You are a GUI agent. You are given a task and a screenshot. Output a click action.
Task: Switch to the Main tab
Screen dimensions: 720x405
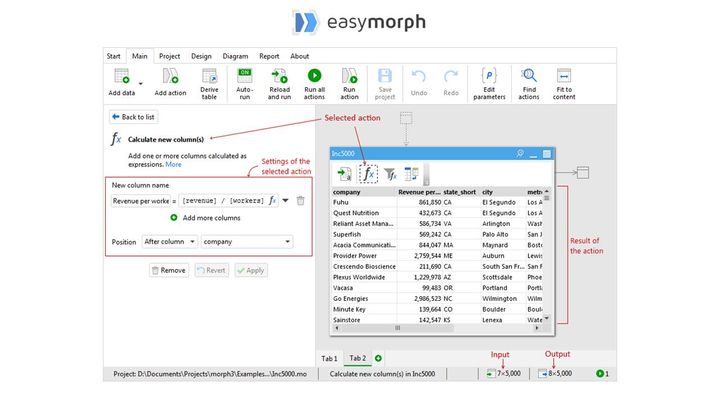coord(140,56)
